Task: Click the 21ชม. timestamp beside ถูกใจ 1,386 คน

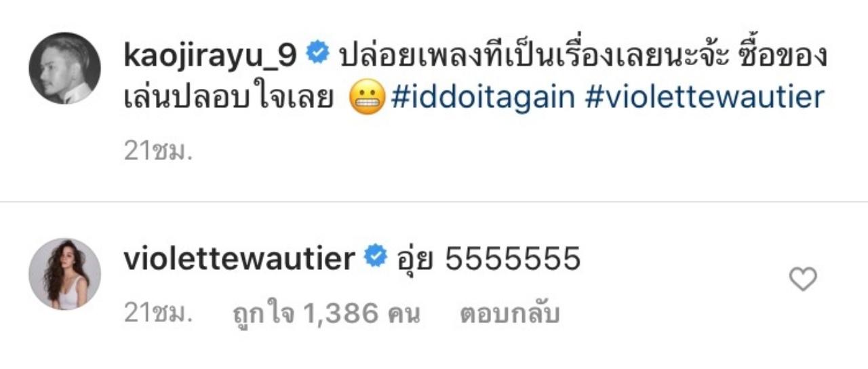Action: [x=158, y=313]
